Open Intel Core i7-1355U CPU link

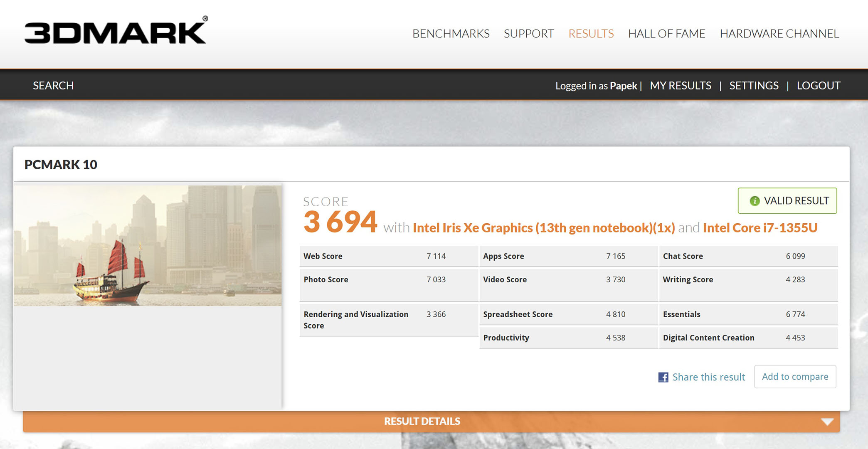760,228
